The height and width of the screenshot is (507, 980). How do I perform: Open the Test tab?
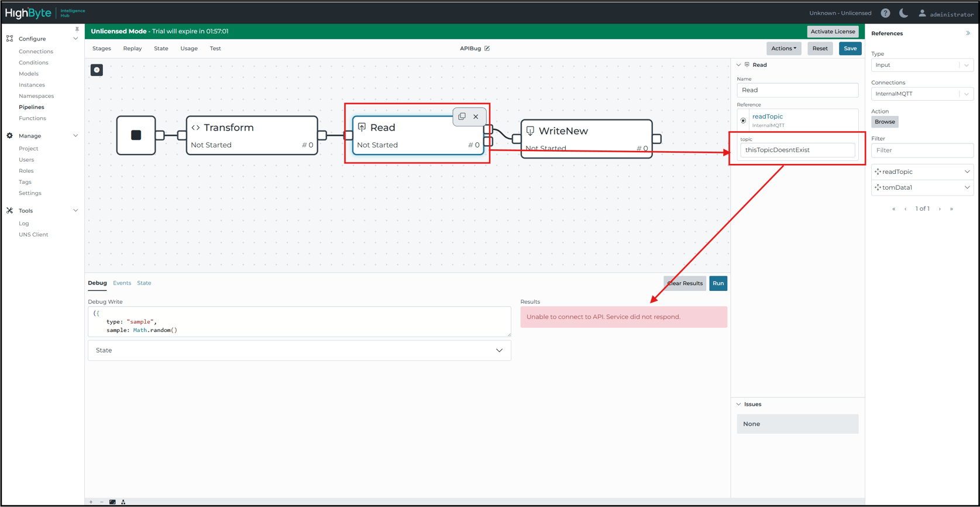[215, 49]
